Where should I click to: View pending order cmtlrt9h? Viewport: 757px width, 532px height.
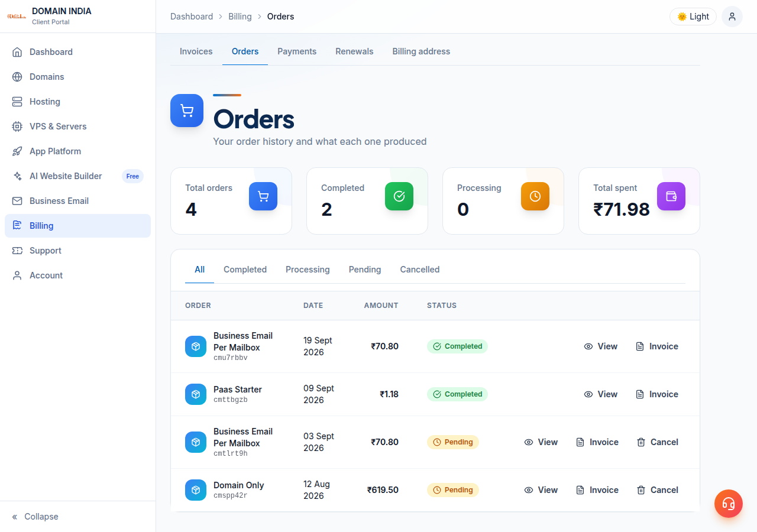coord(541,442)
